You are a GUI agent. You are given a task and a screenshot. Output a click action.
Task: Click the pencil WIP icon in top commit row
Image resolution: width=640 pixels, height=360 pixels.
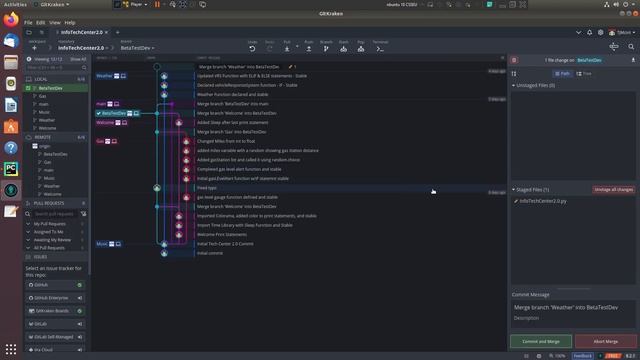click(291, 67)
